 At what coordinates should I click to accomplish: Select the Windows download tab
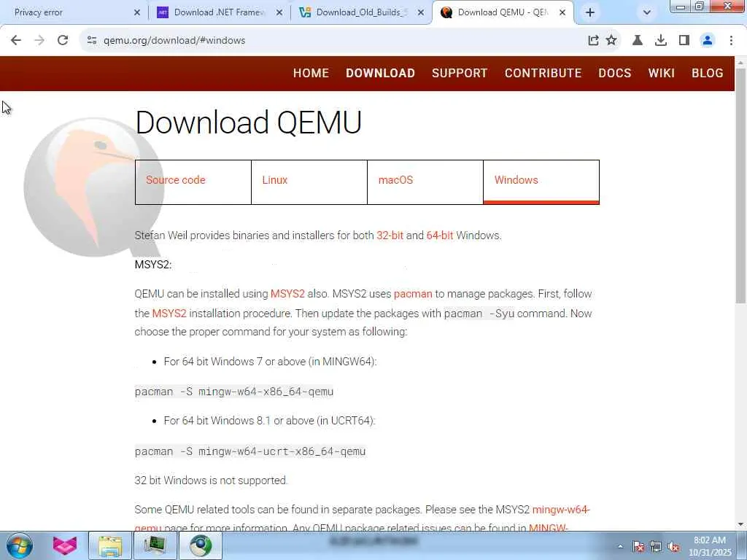click(x=541, y=182)
